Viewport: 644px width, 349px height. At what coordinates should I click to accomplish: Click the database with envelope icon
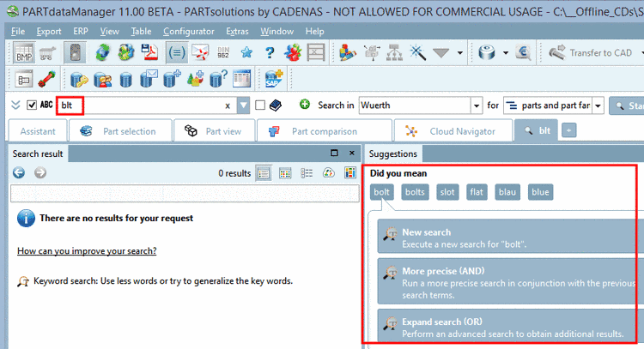[x=149, y=79]
